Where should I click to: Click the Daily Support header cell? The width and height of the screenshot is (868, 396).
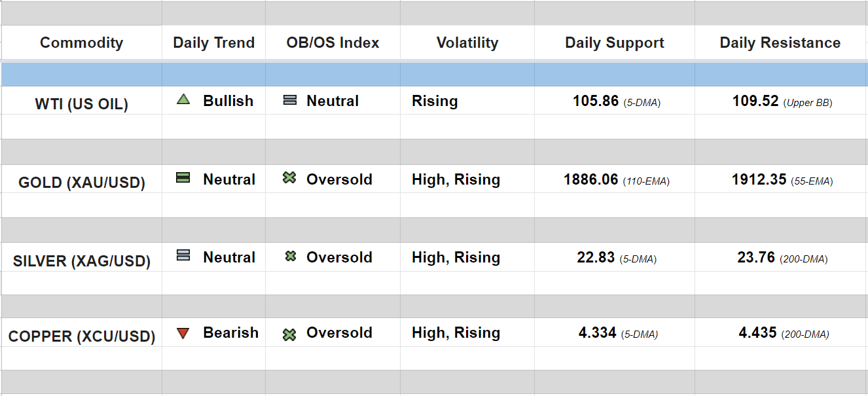click(614, 43)
